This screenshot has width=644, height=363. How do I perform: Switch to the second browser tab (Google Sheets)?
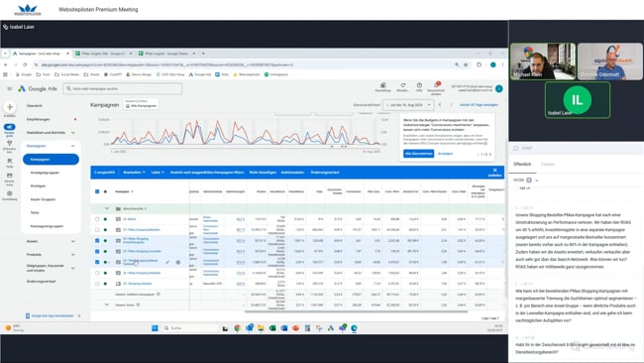[x=103, y=54]
